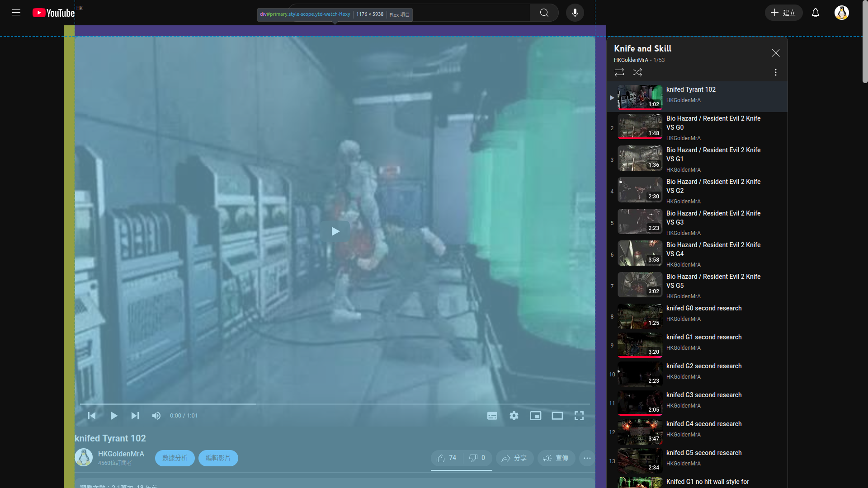
Task: Open the notifications bell
Action: point(816,13)
